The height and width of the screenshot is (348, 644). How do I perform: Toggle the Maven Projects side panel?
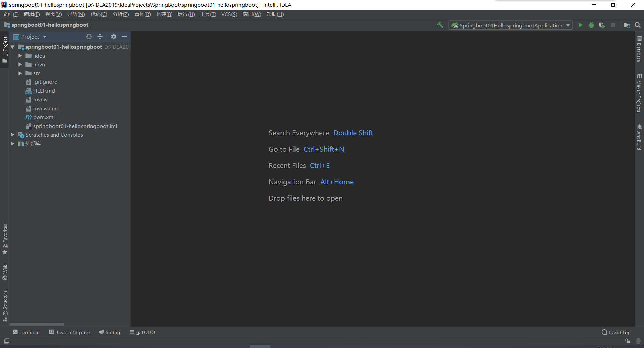pos(639,93)
